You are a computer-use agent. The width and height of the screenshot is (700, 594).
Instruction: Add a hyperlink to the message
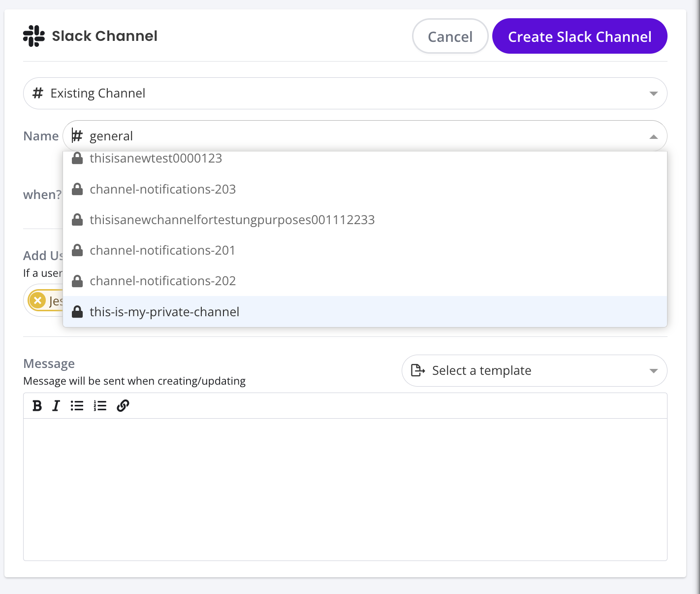123,406
